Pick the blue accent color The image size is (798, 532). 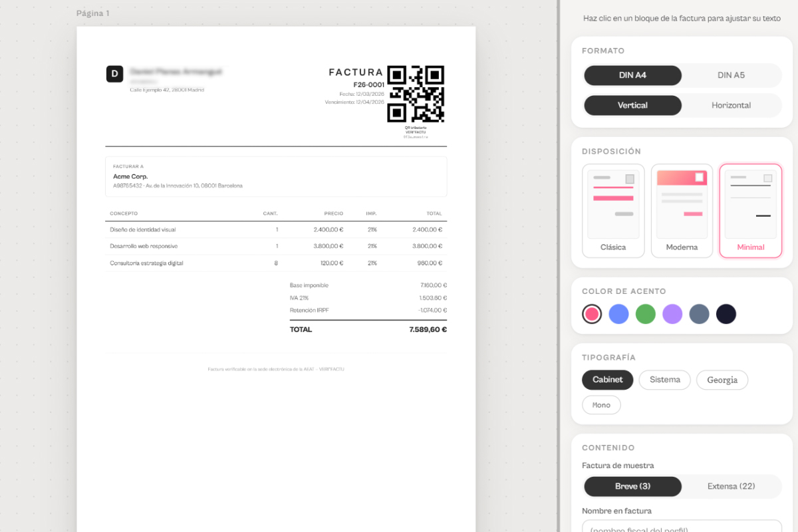click(x=619, y=314)
